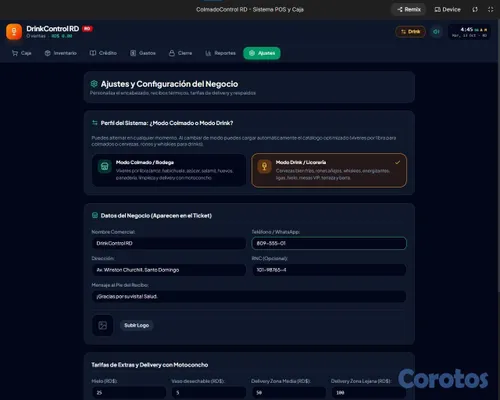Open the Caja tab
The width and height of the screenshot is (500, 400).
click(x=21, y=53)
